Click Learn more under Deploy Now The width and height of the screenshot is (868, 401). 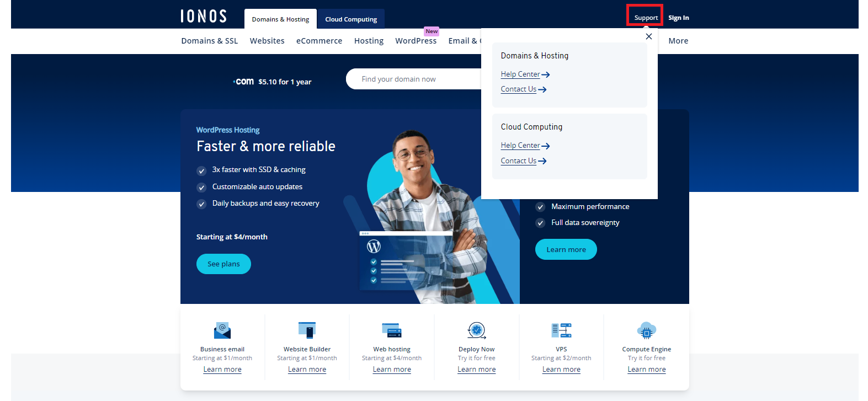(477, 370)
